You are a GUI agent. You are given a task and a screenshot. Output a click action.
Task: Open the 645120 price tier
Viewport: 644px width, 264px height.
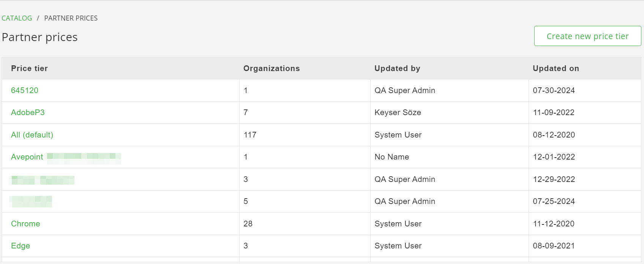point(25,90)
